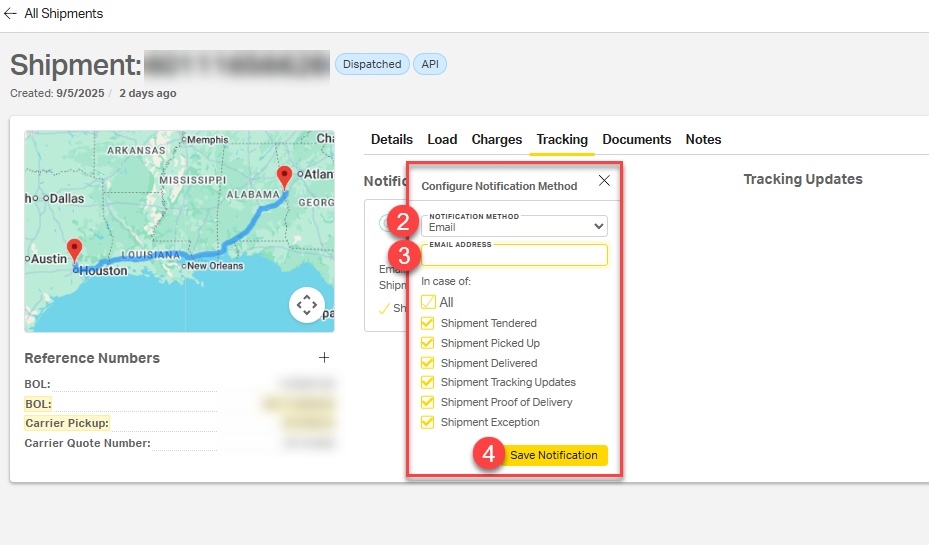Toggle the All checkbox

click(428, 302)
